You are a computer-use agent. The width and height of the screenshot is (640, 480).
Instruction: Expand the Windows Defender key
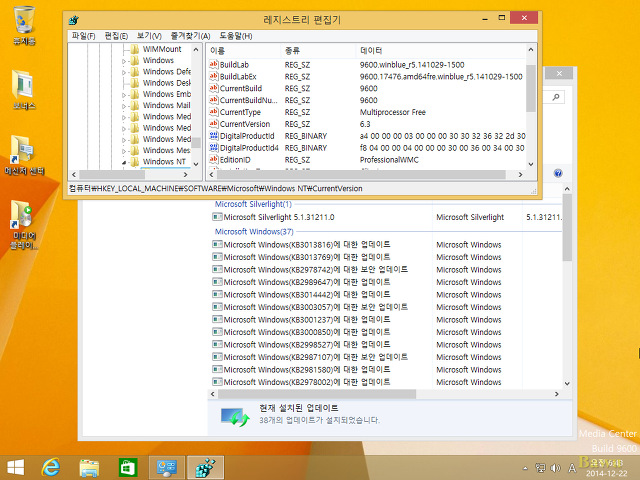pos(124,72)
